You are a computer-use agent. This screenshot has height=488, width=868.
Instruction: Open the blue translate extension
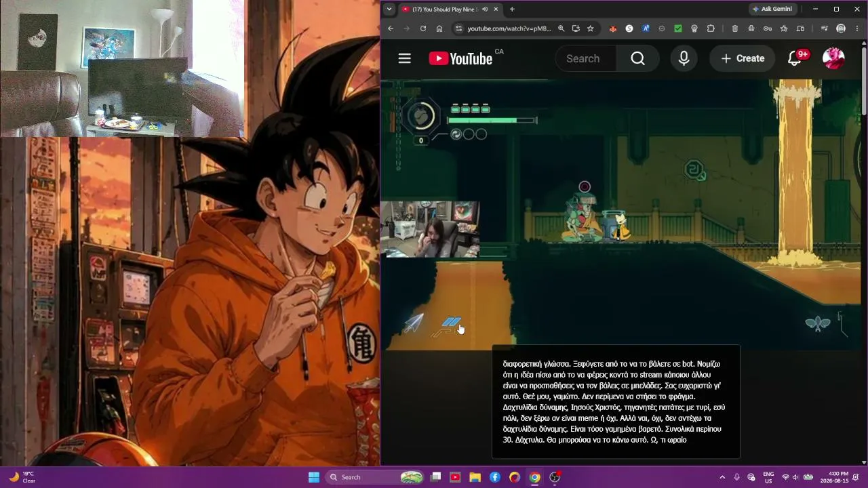pyautogui.click(x=646, y=28)
